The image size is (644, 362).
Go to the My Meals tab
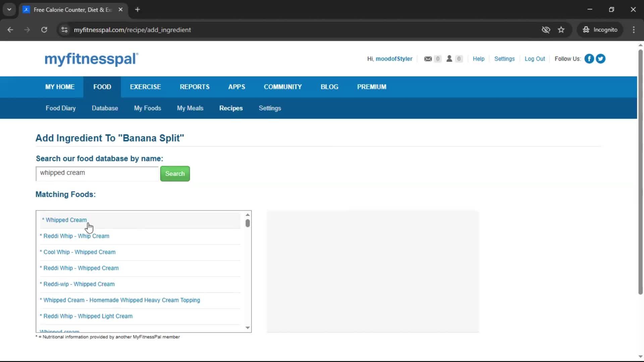190,108
